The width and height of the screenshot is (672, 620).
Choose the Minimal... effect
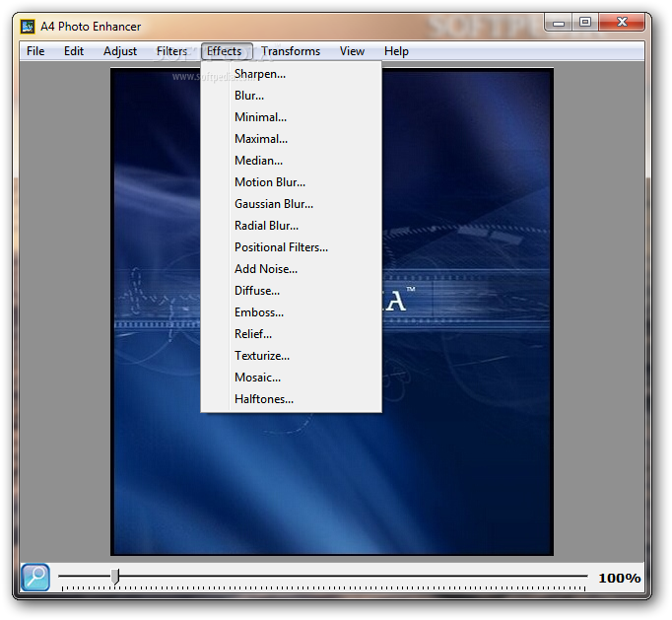click(x=291, y=117)
